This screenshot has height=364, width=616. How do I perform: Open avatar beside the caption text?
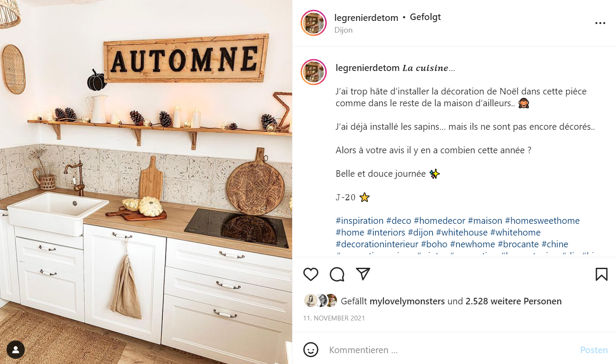point(313,72)
